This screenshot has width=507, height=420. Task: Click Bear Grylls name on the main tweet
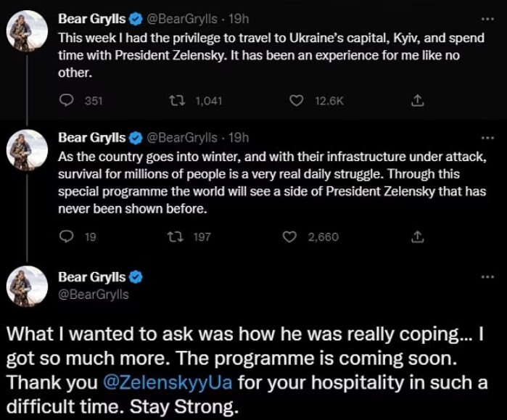coord(92,277)
